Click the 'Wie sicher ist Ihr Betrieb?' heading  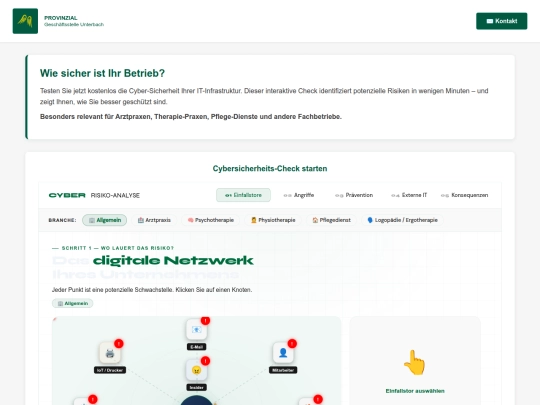click(102, 73)
